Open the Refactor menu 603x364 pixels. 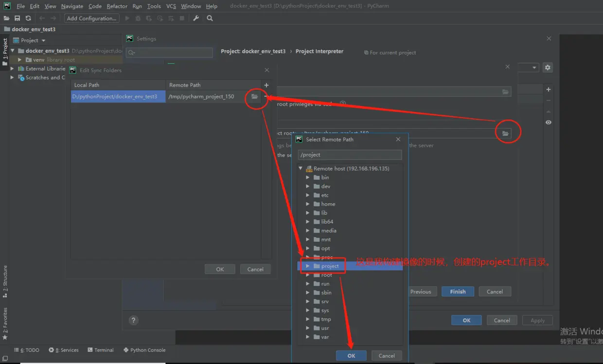coord(117,6)
